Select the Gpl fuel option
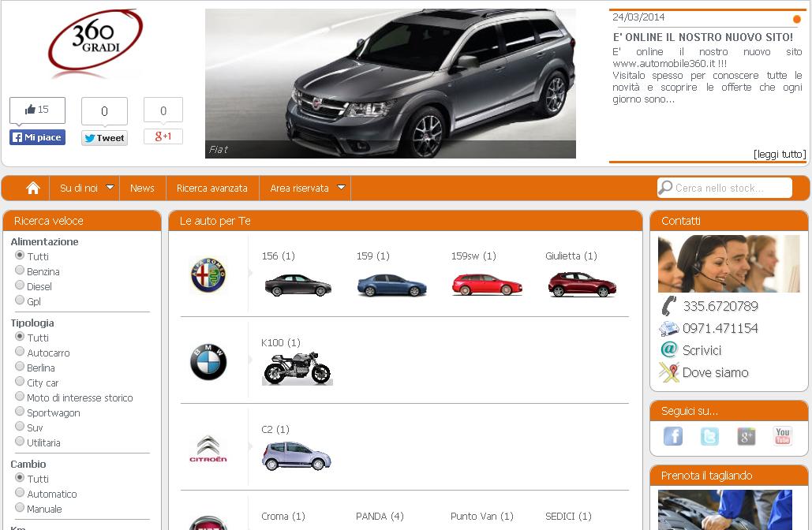 [20, 300]
